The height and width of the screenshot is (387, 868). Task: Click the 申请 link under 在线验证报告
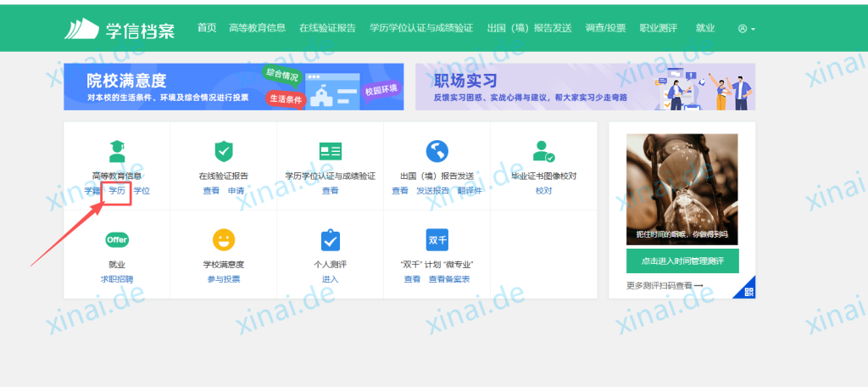coord(236,191)
